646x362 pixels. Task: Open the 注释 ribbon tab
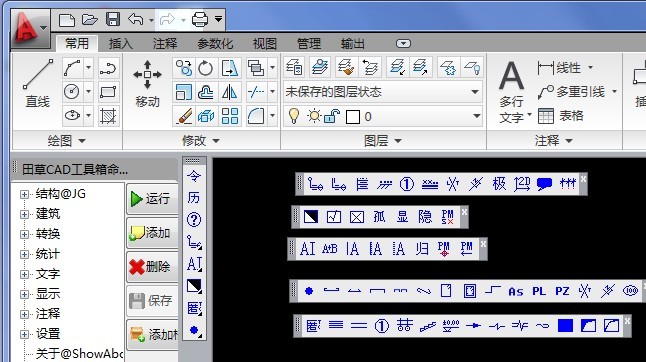tap(165, 44)
